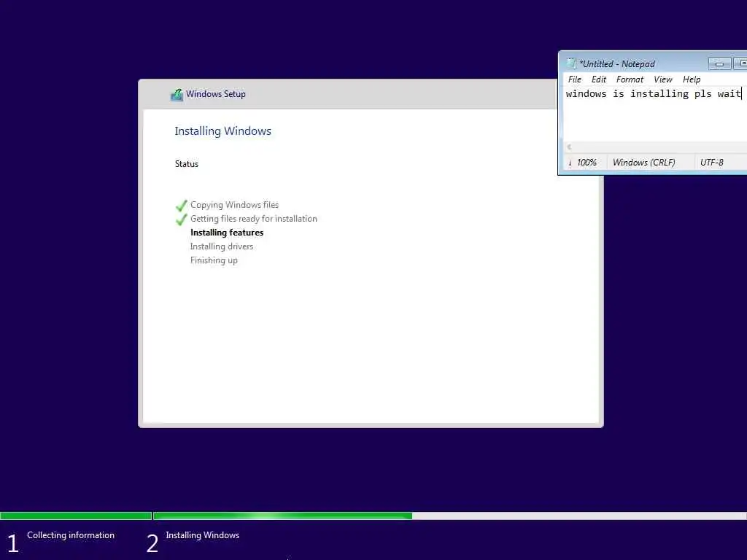Click 'Getting files ready for installation' step
The width and height of the screenshot is (747, 560).
coord(253,219)
